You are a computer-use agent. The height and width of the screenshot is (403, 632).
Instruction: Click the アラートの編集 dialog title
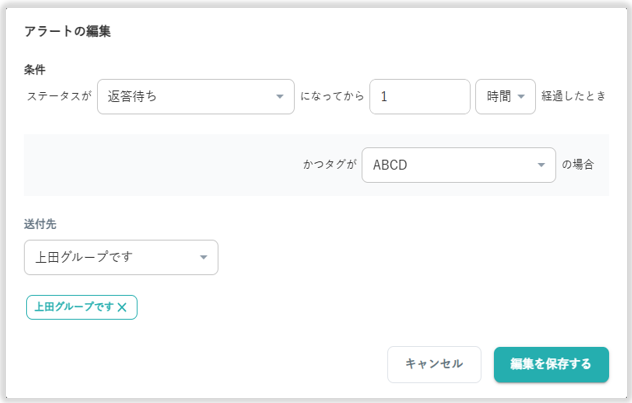[67, 32]
